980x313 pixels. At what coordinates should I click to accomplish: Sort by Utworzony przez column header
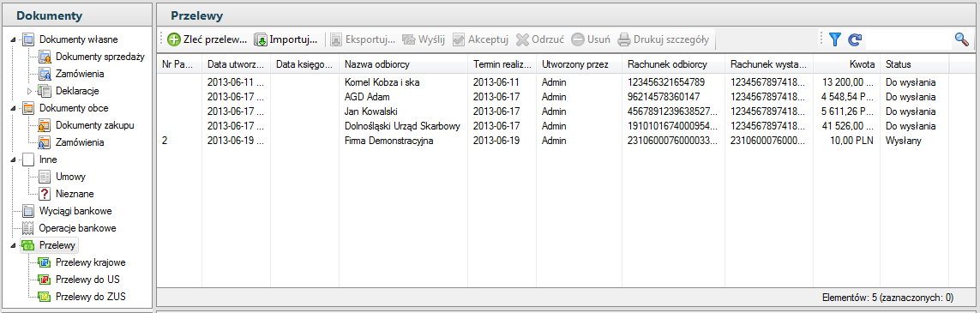[x=580, y=64]
